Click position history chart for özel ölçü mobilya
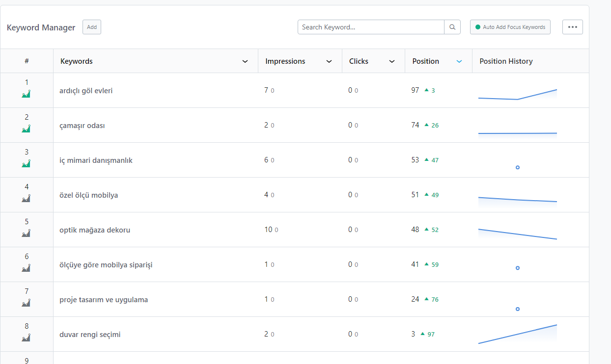Image resolution: width=611 pixels, height=364 pixels. click(x=518, y=200)
